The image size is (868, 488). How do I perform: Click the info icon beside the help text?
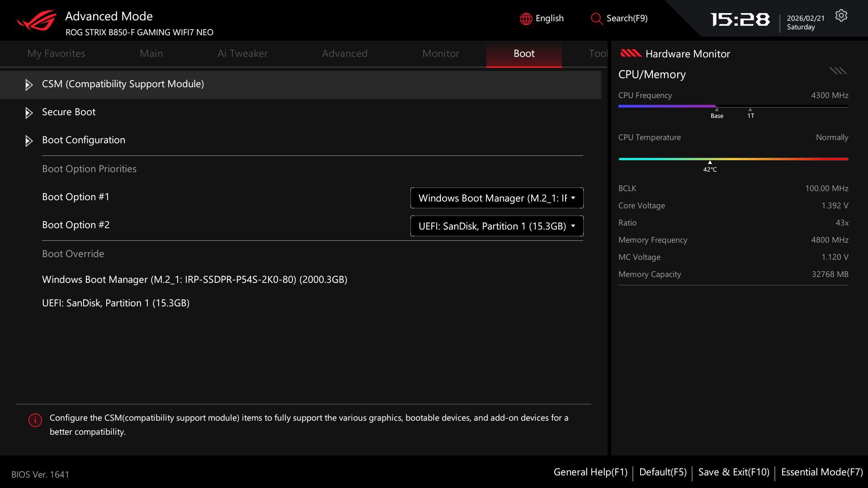tap(35, 420)
